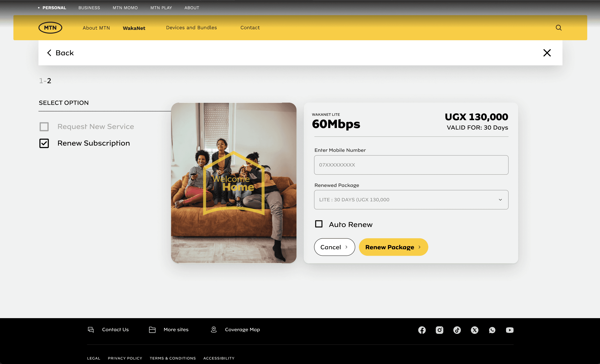Uncheck the Renew Subscription option
The height and width of the screenshot is (364, 600).
pos(45,143)
